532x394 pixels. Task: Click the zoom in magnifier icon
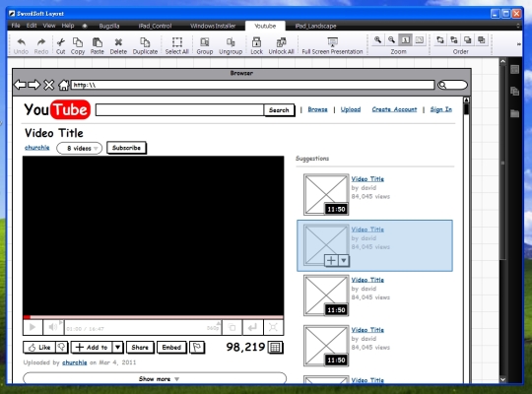(x=377, y=40)
